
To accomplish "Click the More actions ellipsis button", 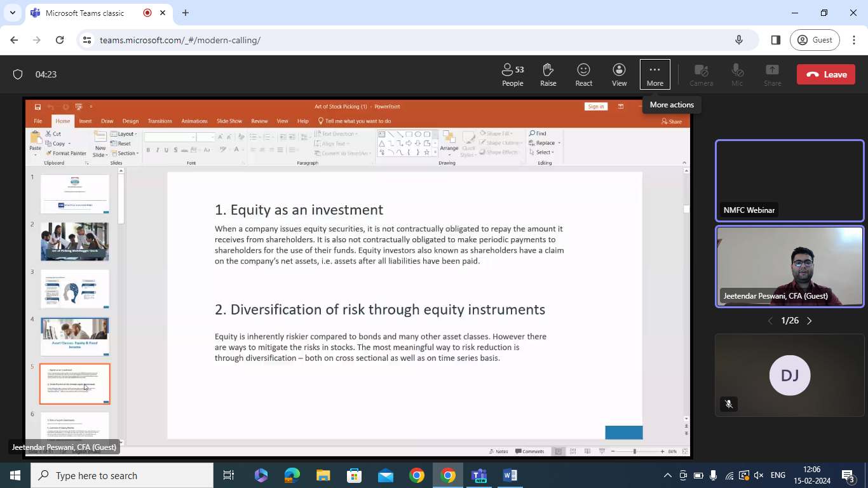I will click(x=654, y=74).
